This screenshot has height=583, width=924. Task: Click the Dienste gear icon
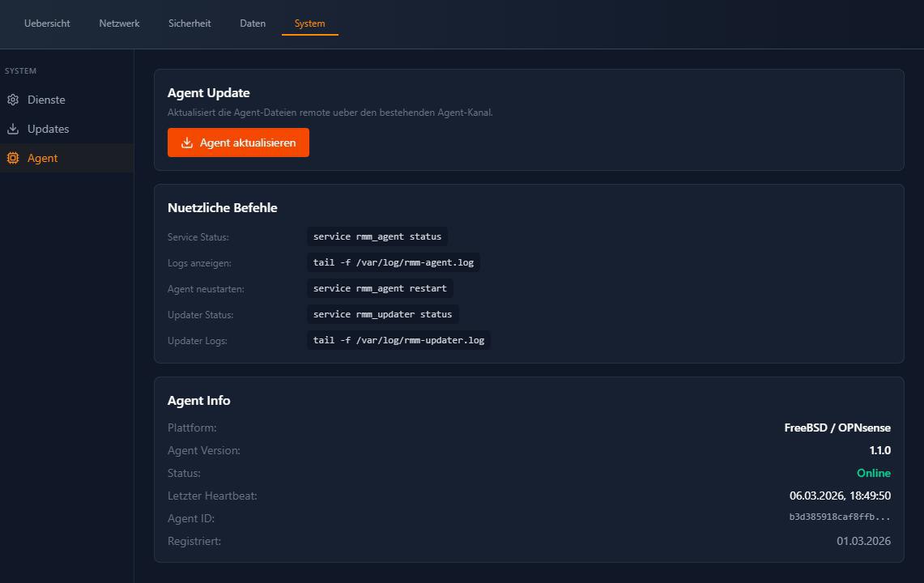tap(13, 100)
